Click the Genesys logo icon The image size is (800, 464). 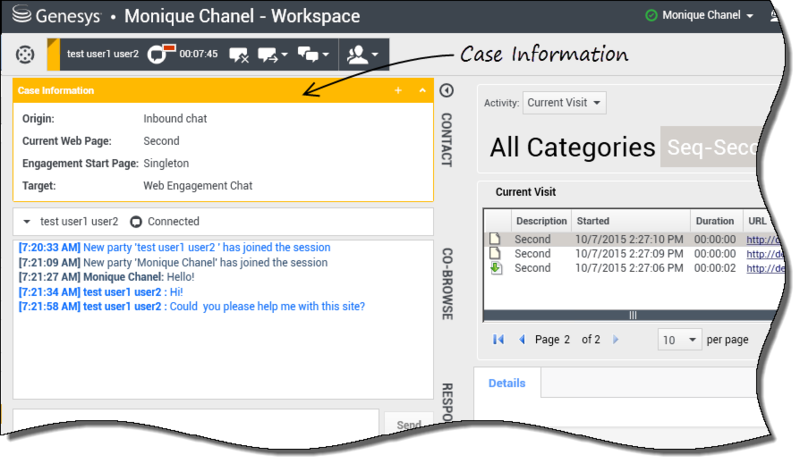21,15
